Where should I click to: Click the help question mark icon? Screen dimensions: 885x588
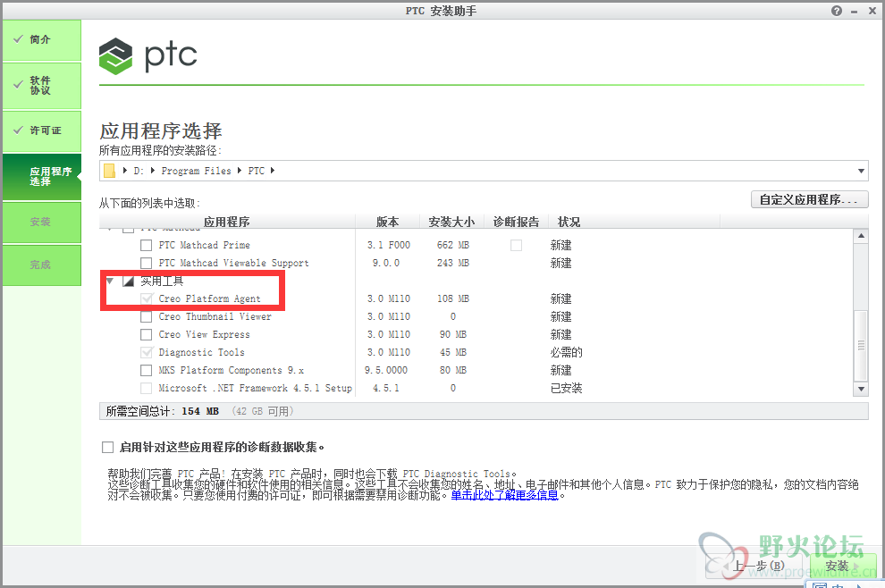pyautogui.click(x=837, y=11)
